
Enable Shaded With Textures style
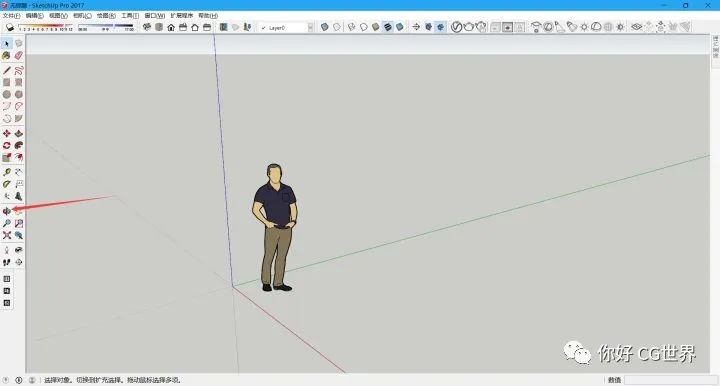pos(388,27)
